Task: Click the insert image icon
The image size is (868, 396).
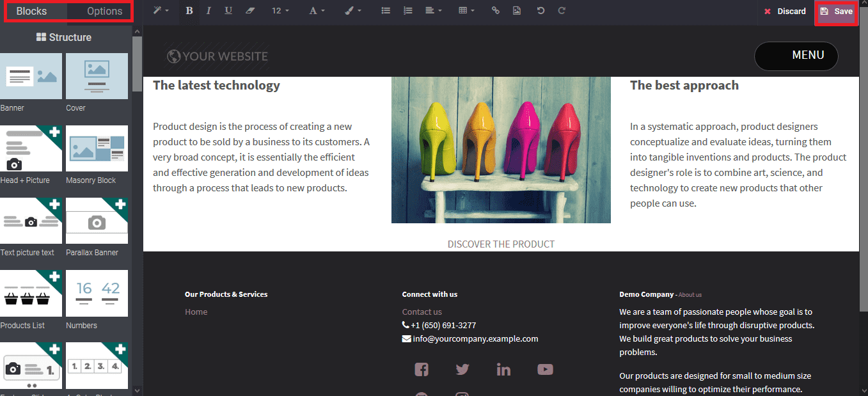Action: [516, 11]
